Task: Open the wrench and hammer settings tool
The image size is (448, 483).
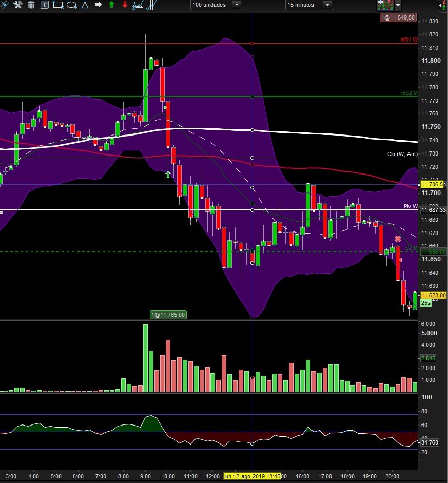Action: pos(18,5)
